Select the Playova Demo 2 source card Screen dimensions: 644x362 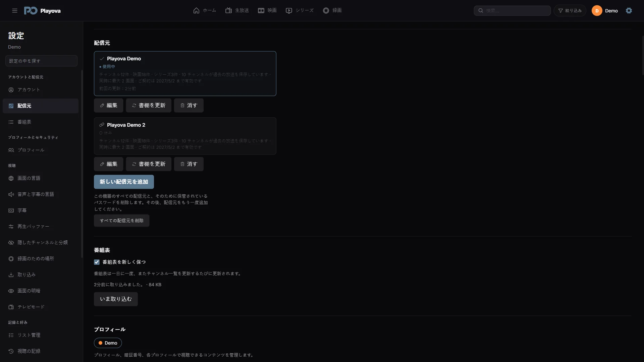(x=185, y=136)
